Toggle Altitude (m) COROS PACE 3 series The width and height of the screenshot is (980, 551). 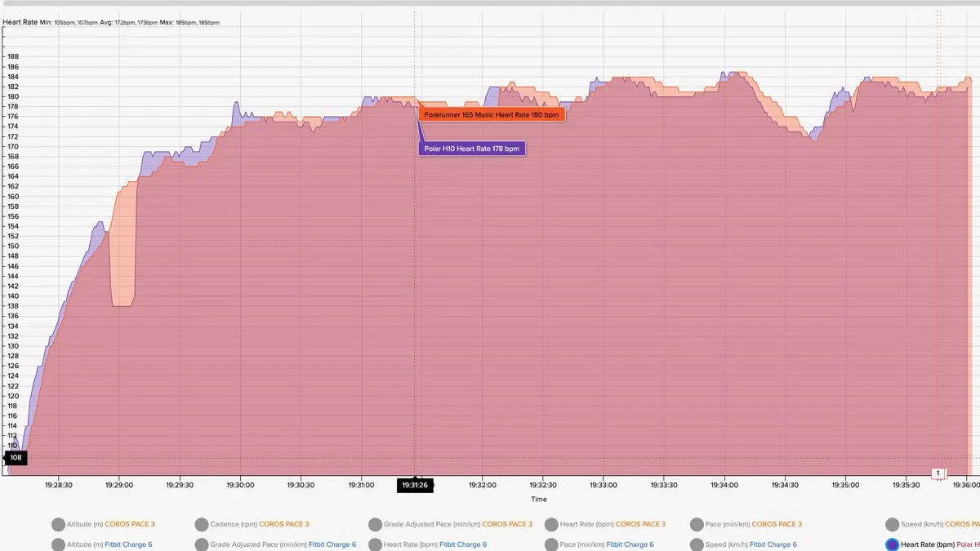(x=58, y=525)
